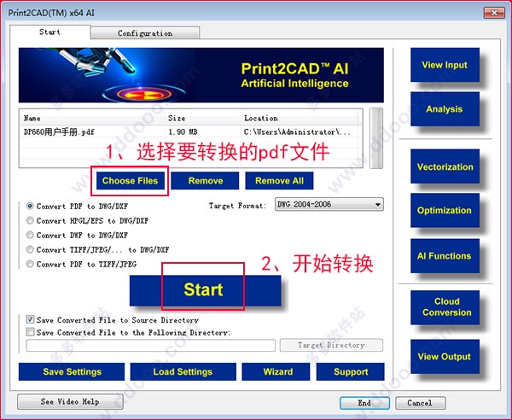This screenshot has height=420, width=512.
Task: Launch the Wizard
Action: (276, 371)
